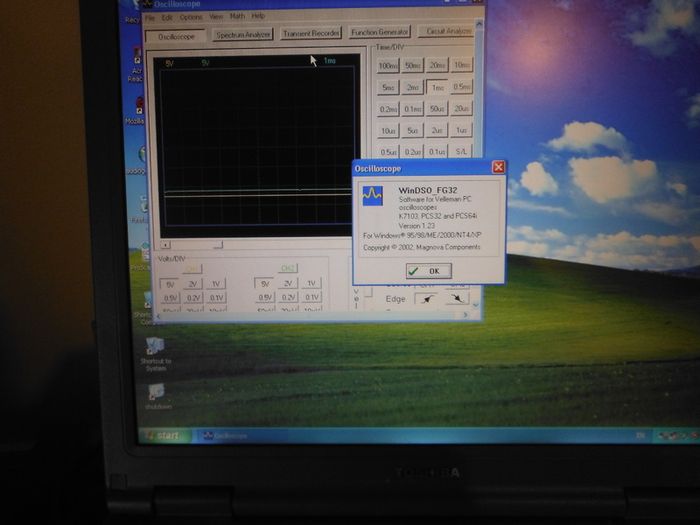Viewport: 700px width, 525px height.
Task: Select the Shortcut to System desktop icon
Action: pos(155,354)
